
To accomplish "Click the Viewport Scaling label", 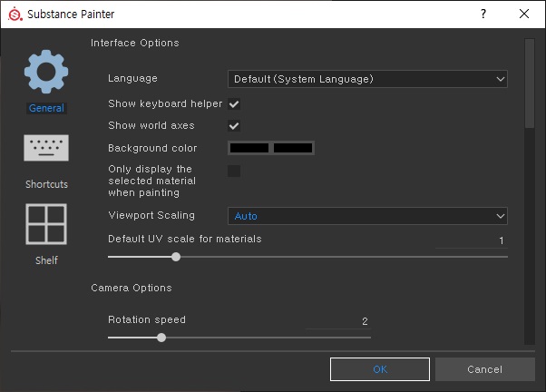I will (x=151, y=215).
